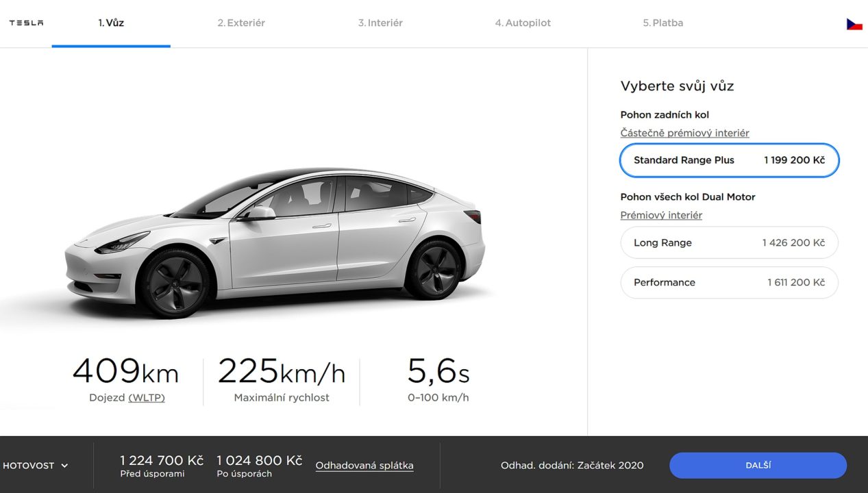This screenshot has height=493, width=868.
Task: Open the Částečně prémiový interiér link
Action: (684, 133)
